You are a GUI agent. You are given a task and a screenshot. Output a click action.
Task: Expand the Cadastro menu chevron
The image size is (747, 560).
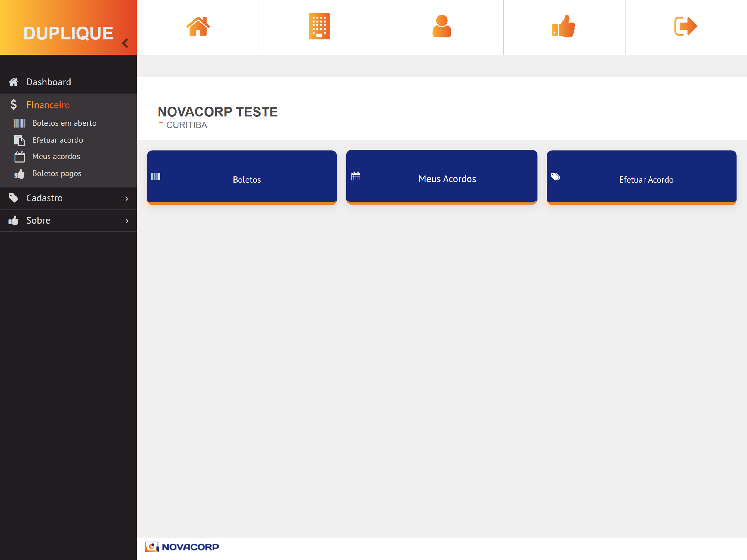coord(127,199)
